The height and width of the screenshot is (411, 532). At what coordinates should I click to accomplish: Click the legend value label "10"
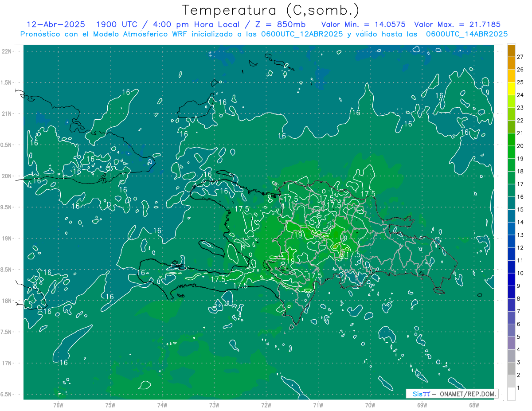coord(520,273)
